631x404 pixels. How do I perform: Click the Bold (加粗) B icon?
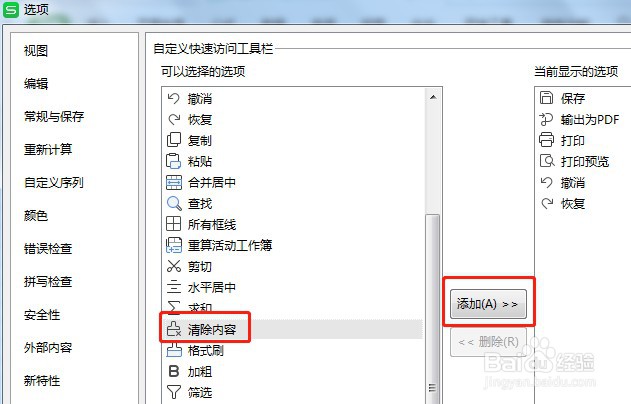click(174, 371)
